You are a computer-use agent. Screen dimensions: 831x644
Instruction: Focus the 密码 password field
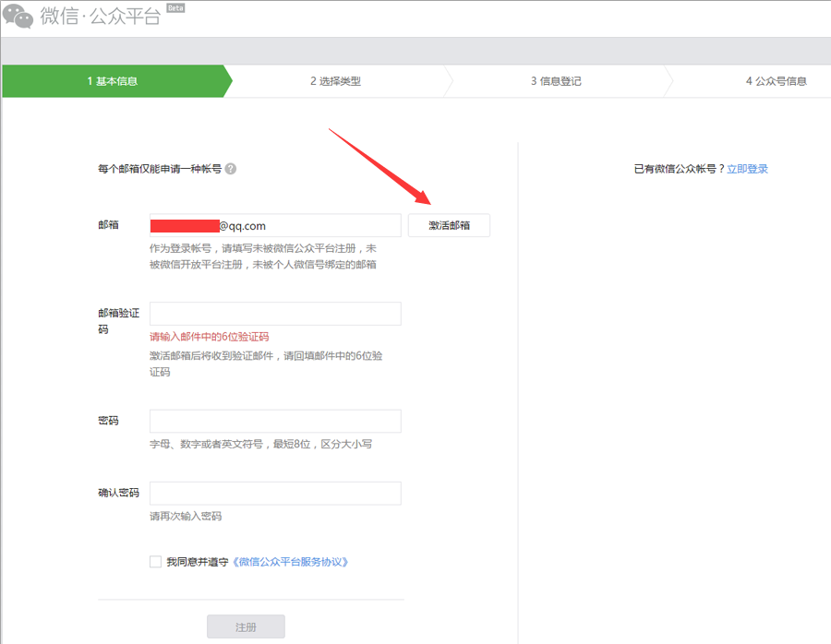coord(275,422)
